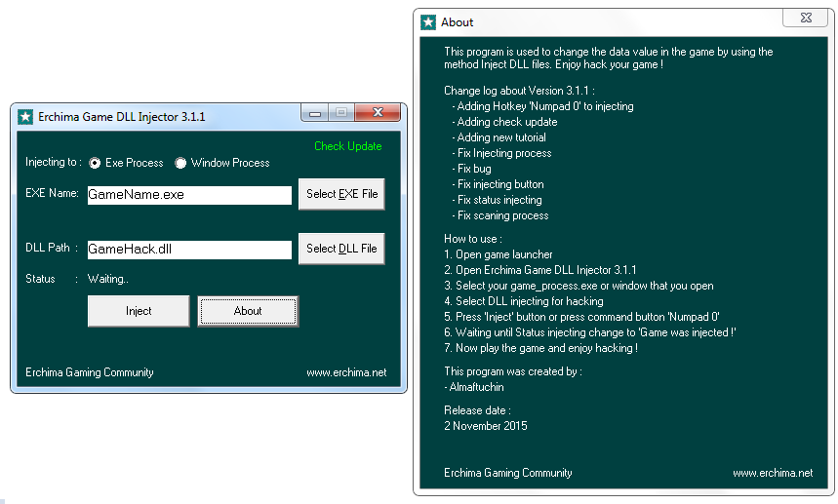The height and width of the screenshot is (504, 838).
Task: Click the EXE Name input field
Action: [189, 195]
